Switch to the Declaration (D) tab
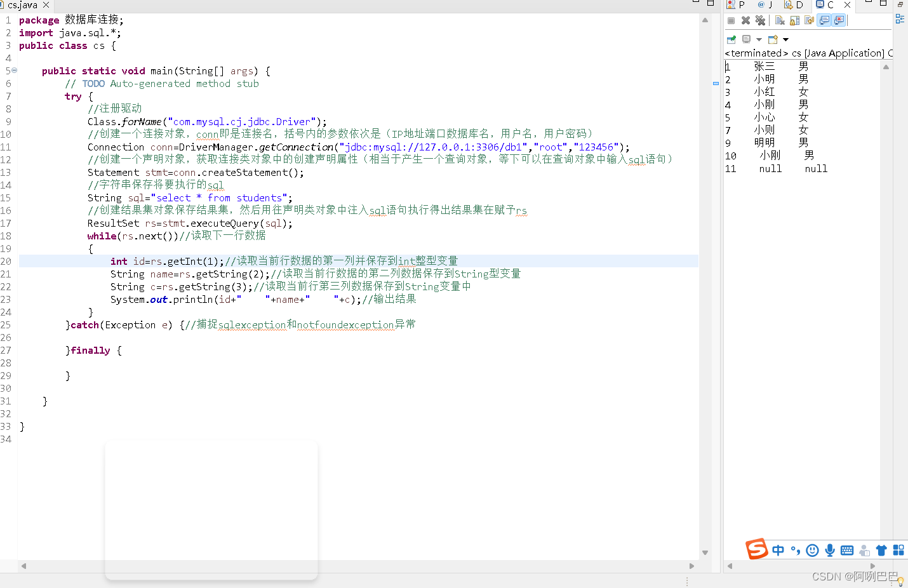The width and height of the screenshot is (908, 588). click(793, 4)
